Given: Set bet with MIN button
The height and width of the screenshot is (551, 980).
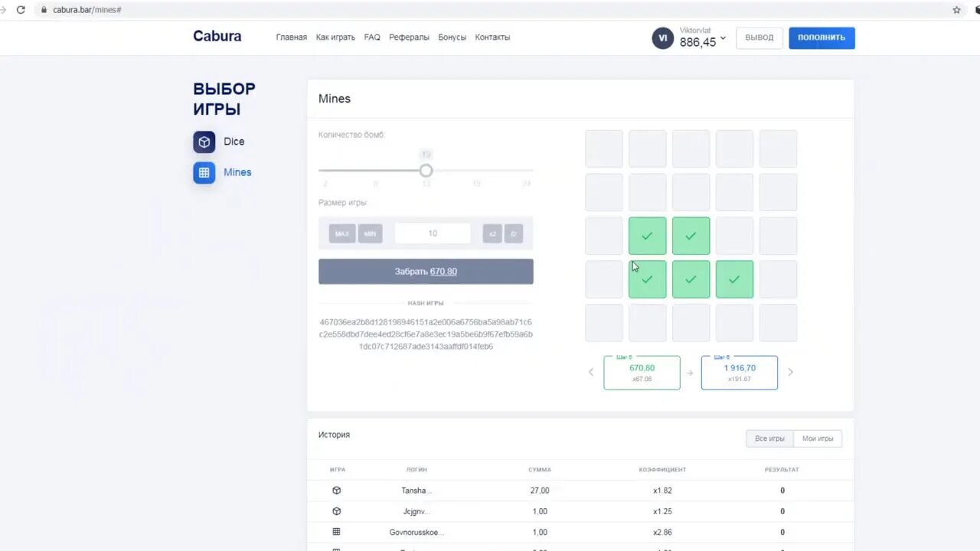Looking at the screenshot, I should point(370,233).
